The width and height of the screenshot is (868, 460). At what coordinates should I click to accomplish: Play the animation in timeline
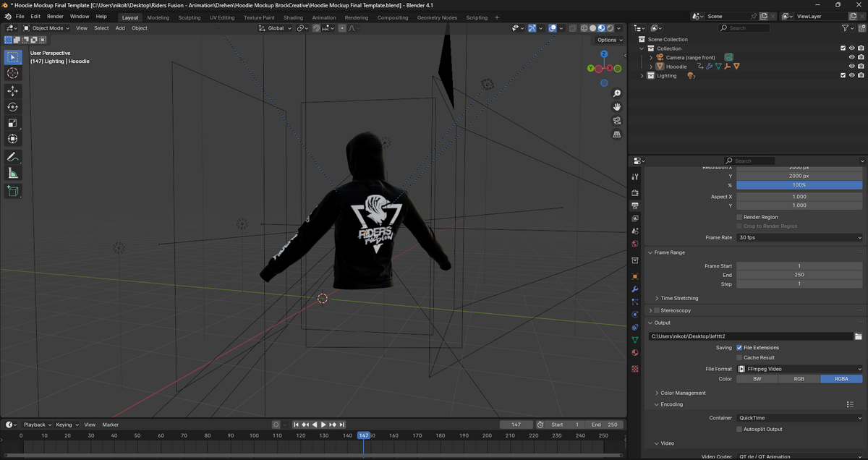[323, 425]
